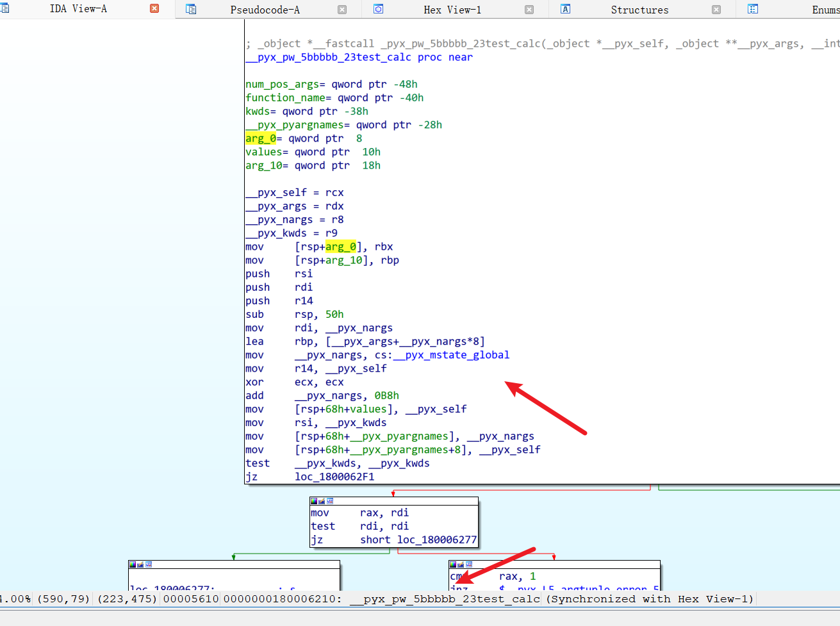This screenshot has width=840, height=626.
Task: Click the pencil edit icon on the loc_180006277 node
Action: (x=140, y=564)
